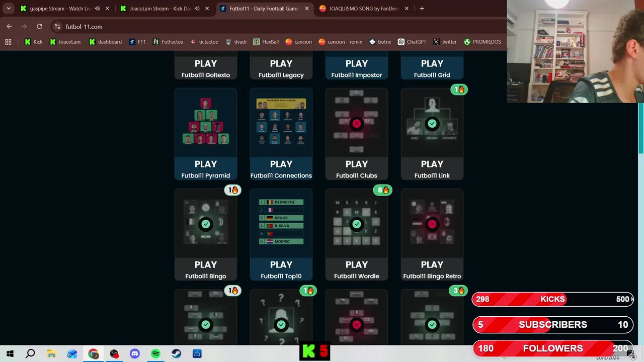The width and height of the screenshot is (644, 362).
Task: Click the green check on Futbol11 Bingo
Action: coord(206,224)
